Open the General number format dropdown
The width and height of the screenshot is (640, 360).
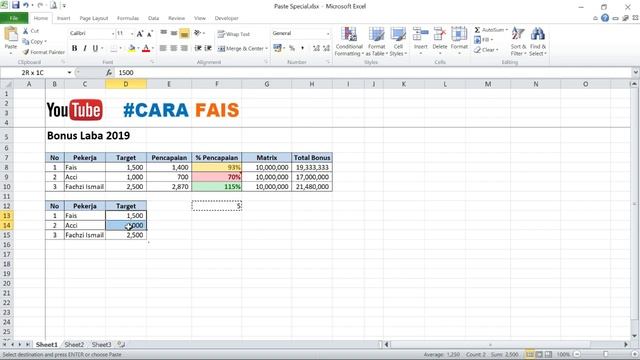[x=327, y=33]
